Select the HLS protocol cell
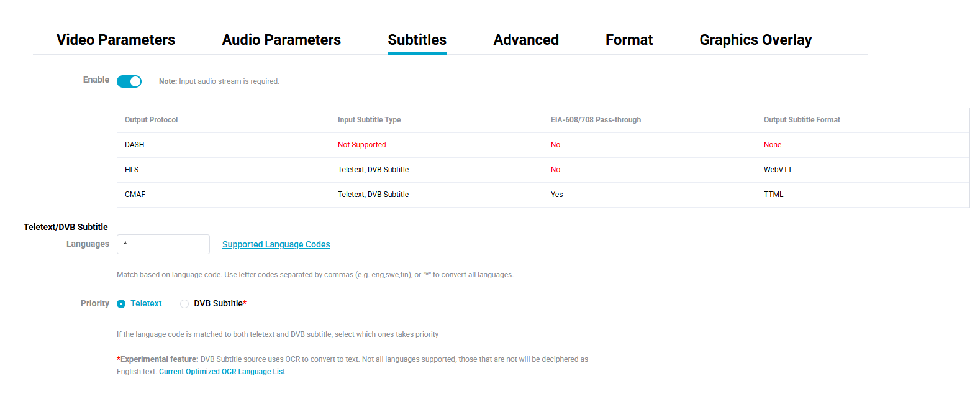The height and width of the screenshot is (414, 980). click(132, 170)
